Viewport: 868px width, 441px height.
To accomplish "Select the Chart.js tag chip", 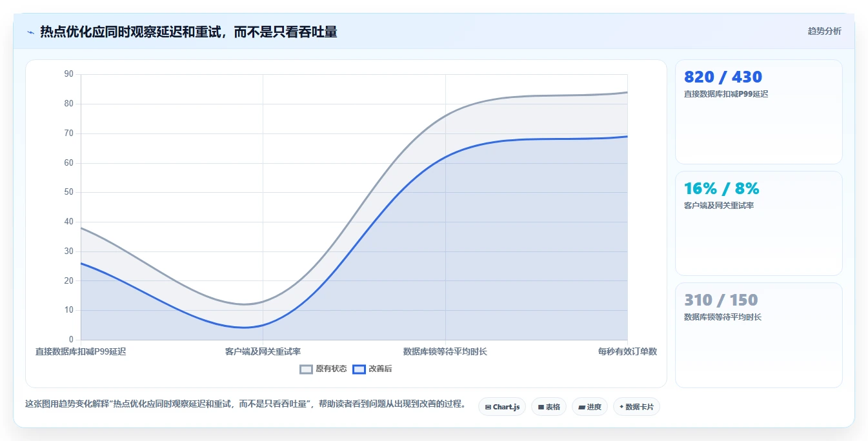I will click(x=502, y=407).
